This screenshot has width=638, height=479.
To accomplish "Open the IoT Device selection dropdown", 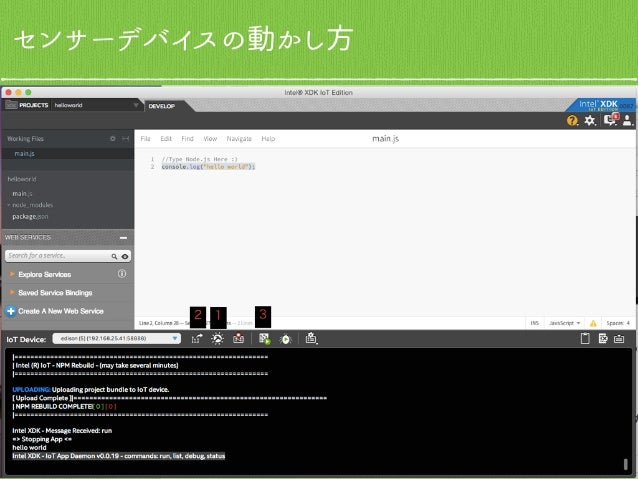I will coord(117,339).
